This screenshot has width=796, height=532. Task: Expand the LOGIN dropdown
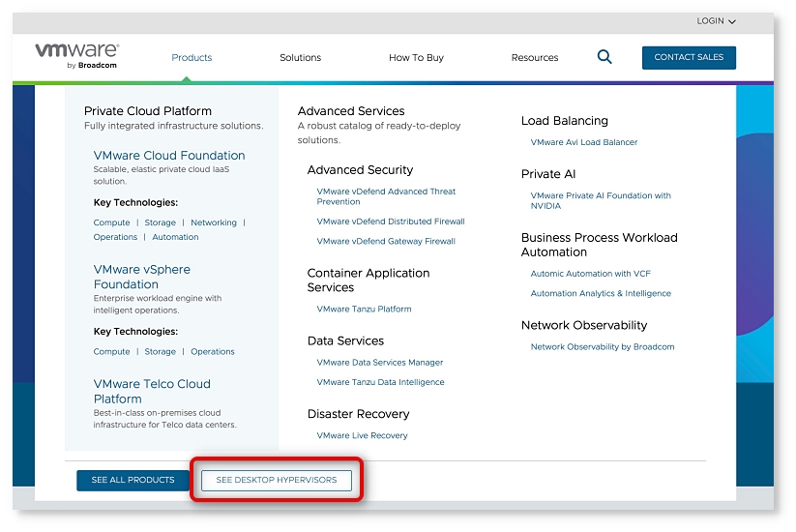pyautogui.click(x=716, y=21)
